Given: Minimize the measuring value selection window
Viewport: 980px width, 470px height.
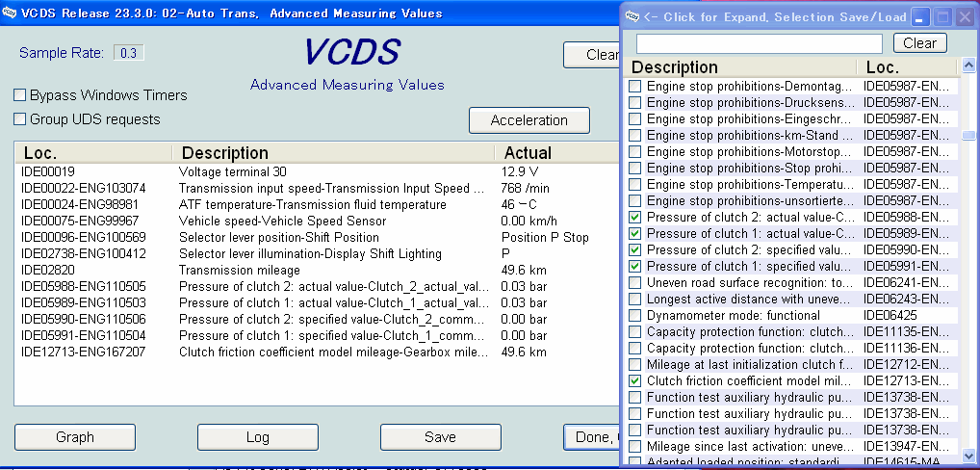Looking at the screenshot, I should [921, 16].
